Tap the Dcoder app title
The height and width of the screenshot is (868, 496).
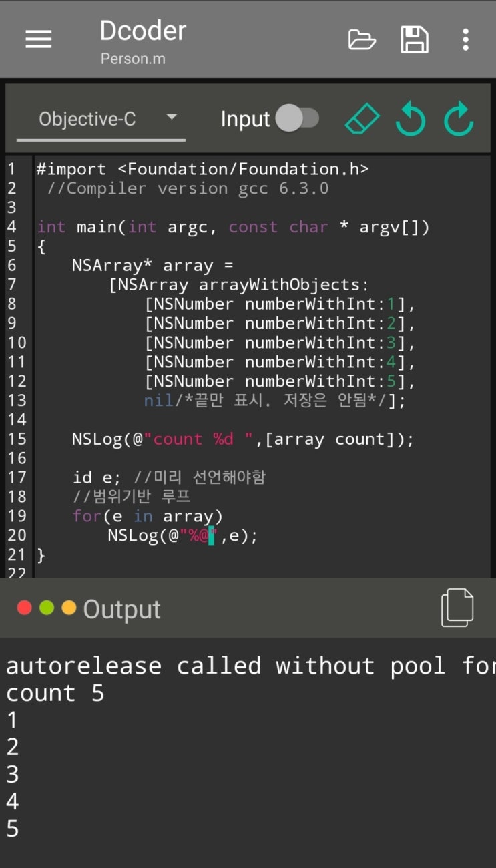click(143, 31)
